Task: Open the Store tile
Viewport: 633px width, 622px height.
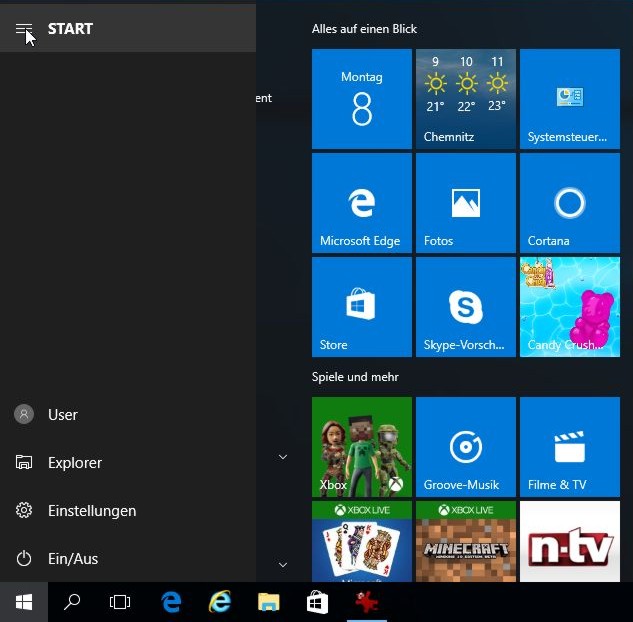Action: tap(362, 307)
